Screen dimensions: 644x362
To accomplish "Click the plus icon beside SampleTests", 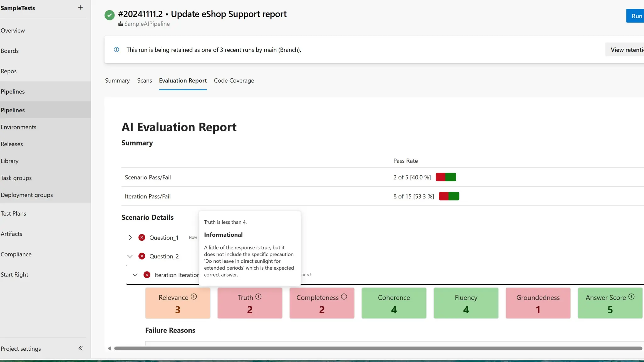I will point(80,8).
